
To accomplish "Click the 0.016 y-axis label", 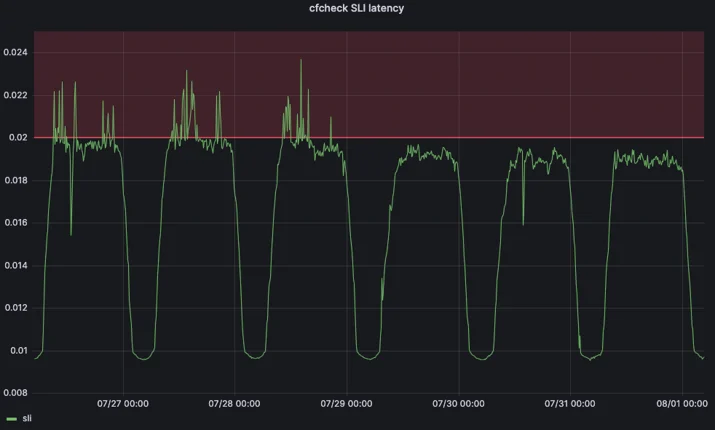I will click(x=16, y=223).
